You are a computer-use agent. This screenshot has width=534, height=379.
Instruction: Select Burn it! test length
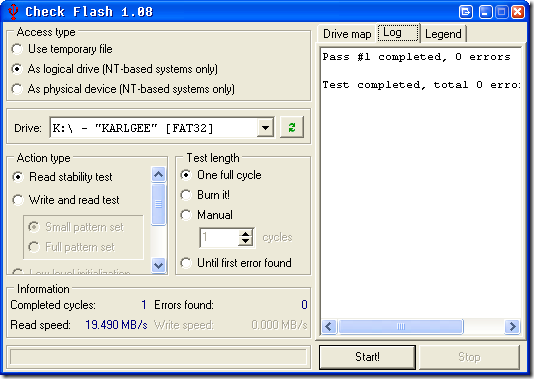205,195
